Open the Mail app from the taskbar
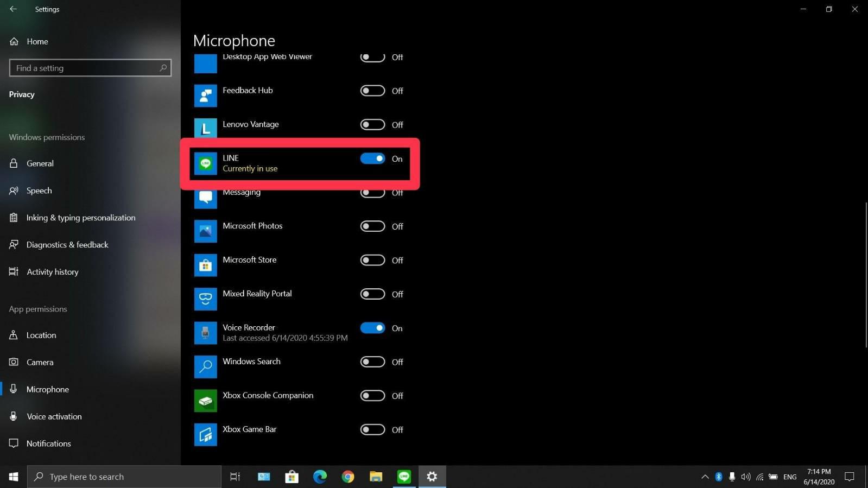This screenshot has width=868, height=488. click(x=263, y=477)
